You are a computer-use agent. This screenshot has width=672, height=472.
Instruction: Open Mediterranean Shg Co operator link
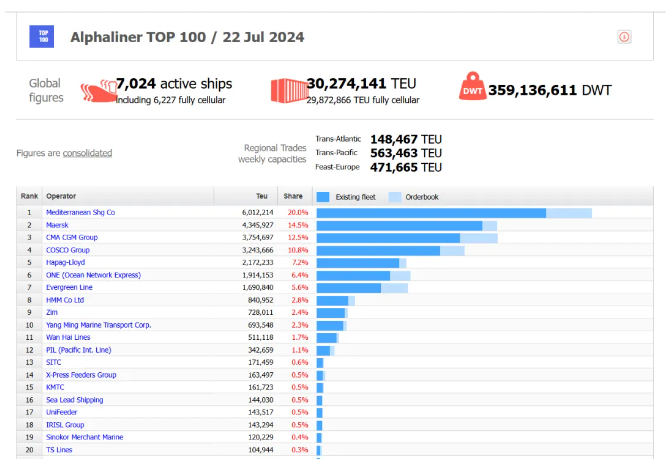(81, 212)
